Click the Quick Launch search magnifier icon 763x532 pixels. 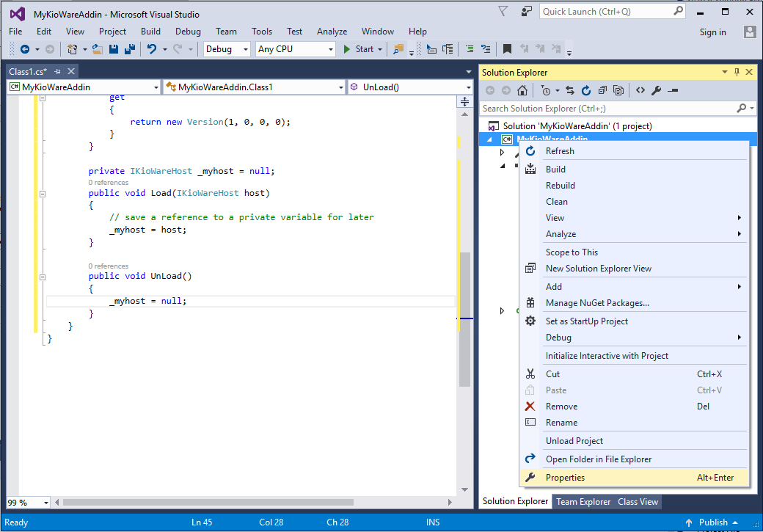[678, 11]
